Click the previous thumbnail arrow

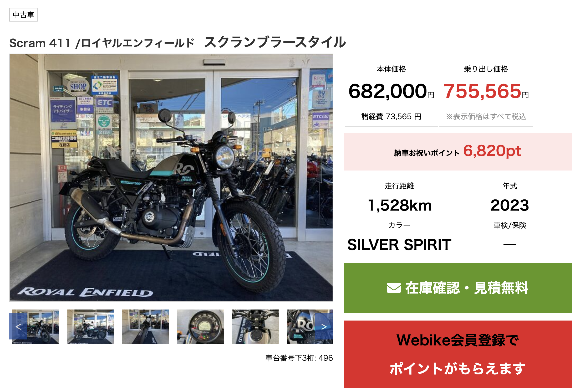coord(18,326)
